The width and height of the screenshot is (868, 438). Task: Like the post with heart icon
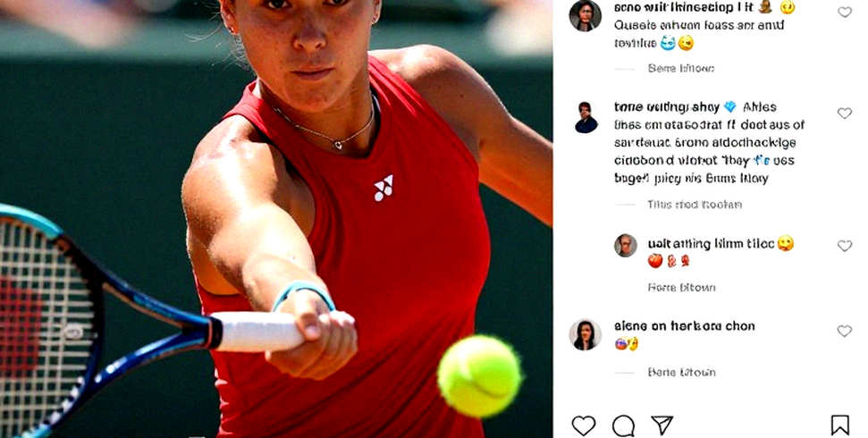coord(583,425)
